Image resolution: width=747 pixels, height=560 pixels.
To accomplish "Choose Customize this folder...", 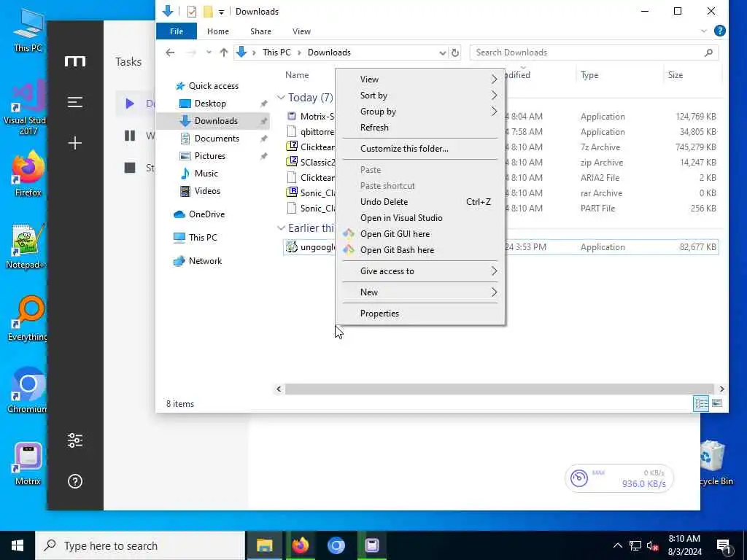I will tap(420, 149).
